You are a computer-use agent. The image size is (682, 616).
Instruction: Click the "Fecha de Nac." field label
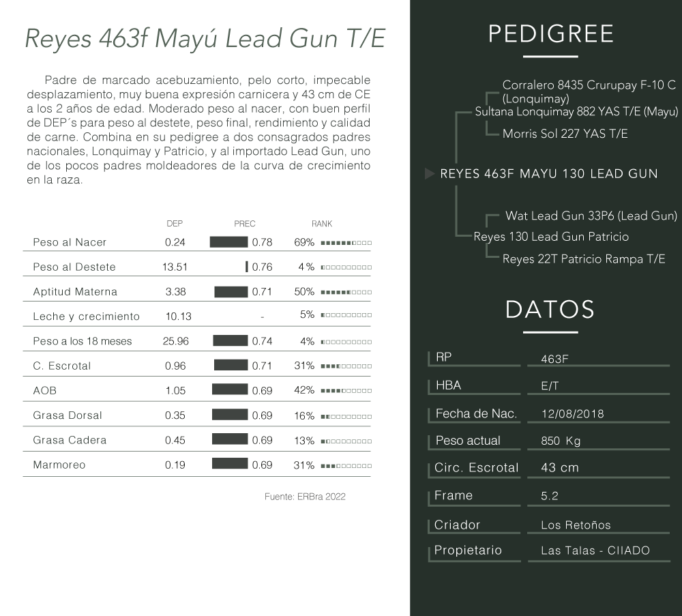(476, 413)
